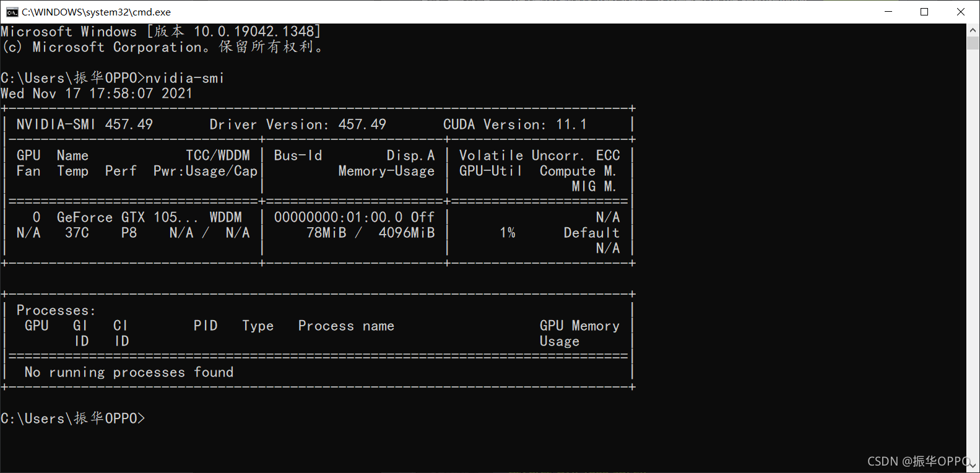This screenshot has width=980, height=473.
Task: Click the cmd.exe icon in title bar
Action: 12,12
